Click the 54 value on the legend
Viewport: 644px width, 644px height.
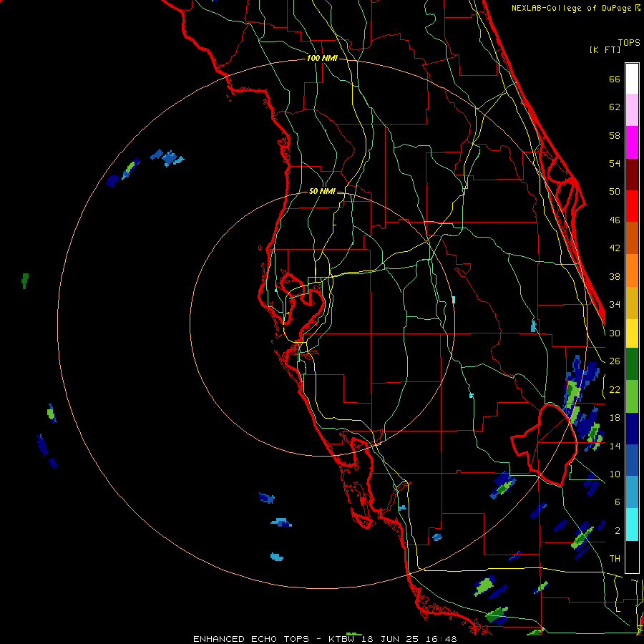click(x=615, y=163)
